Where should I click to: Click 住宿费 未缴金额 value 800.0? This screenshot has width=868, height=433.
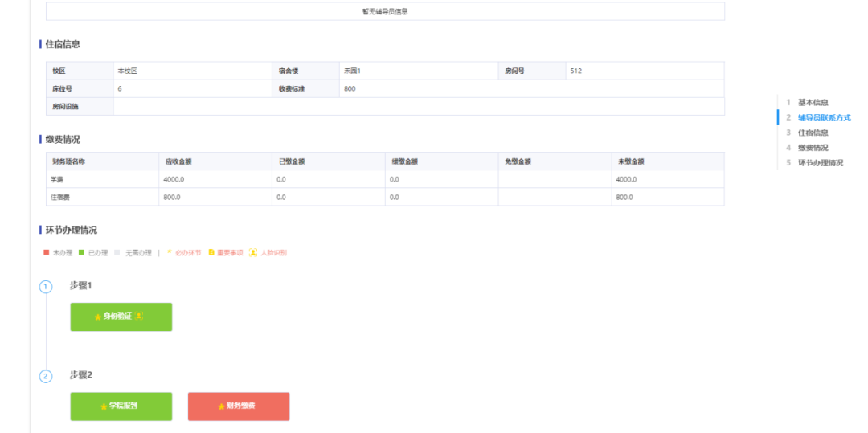(x=624, y=197)
